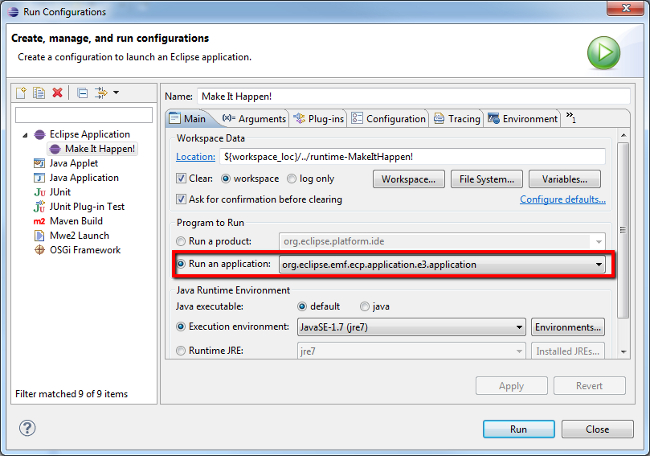Select the Run an application radio button
The image size is (650, 456).
181,264
